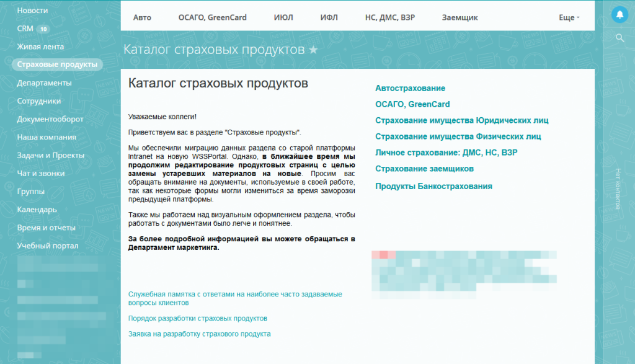Open Заявка на разработку страхового продукта link
Image resolution: width=635 pixels, height=364 pixels.
coord(199,334)
